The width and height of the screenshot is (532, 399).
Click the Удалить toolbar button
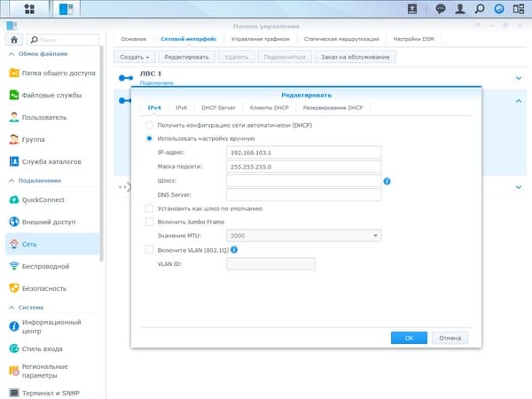(x=236, y=57)
